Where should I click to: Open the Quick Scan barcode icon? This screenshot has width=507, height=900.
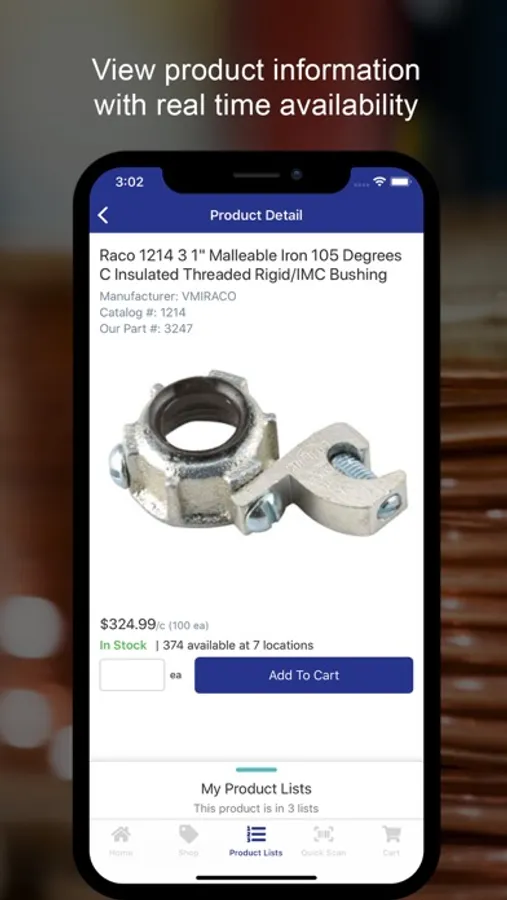323,834
